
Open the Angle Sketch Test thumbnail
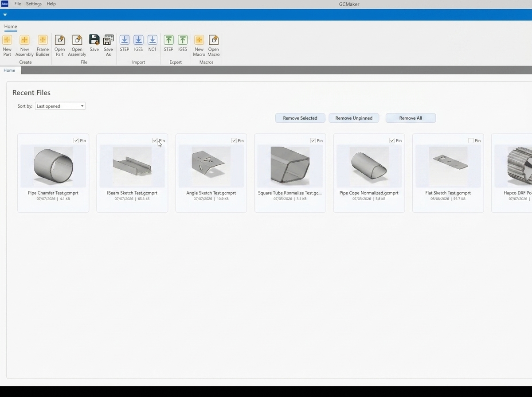211,166
